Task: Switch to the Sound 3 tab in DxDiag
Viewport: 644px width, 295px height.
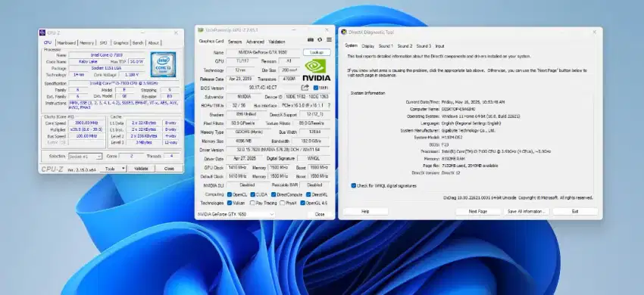Action: pyautogui.click(x=424, y=46)
